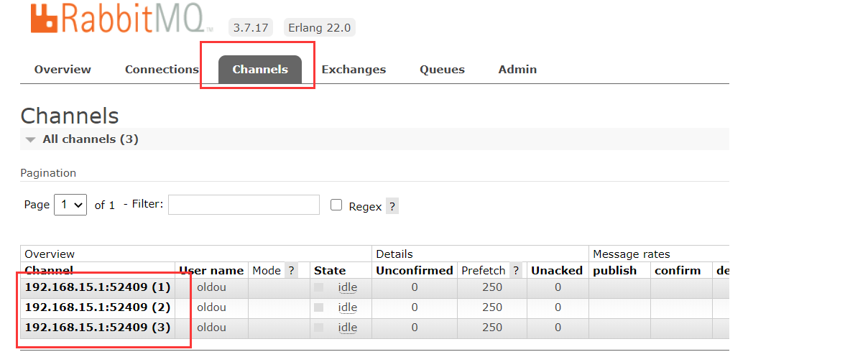Sort by Unacked column header
This screenshot has width=868, height=357.
(x=557, y=271)
